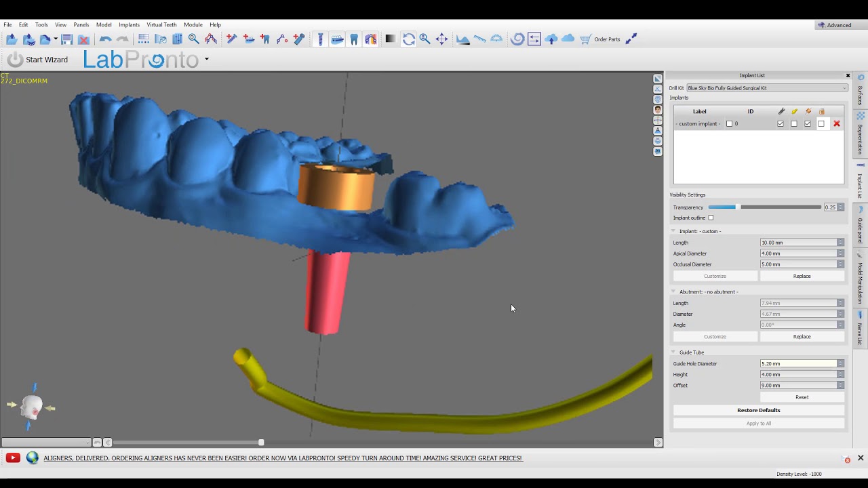Click the cloud upload arrow icon
Viewport: 868px width, 488px height.
(551, 39)
